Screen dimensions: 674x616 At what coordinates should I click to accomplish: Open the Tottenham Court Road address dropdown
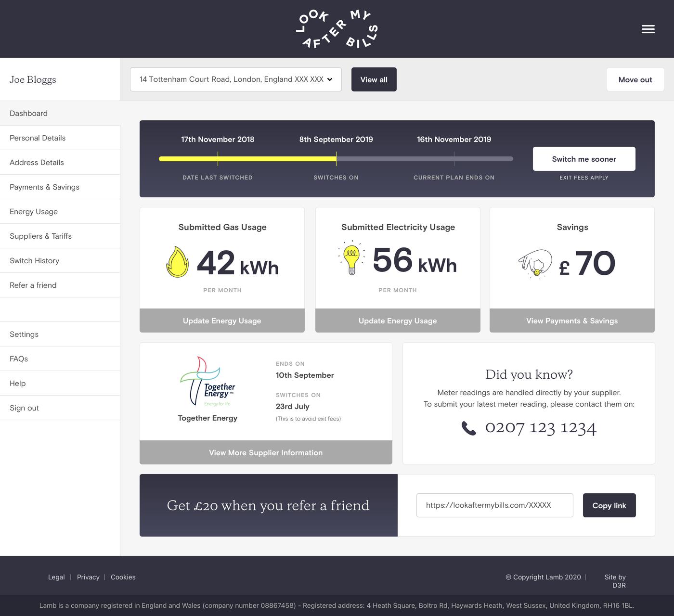(x=235, y=79)
